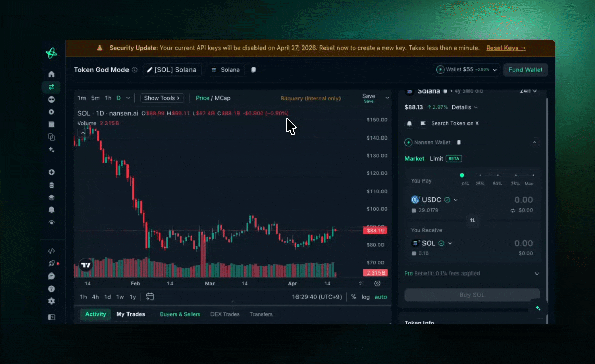
Task: Copy token address icon next to Solana chip
Action: point(253,70)
